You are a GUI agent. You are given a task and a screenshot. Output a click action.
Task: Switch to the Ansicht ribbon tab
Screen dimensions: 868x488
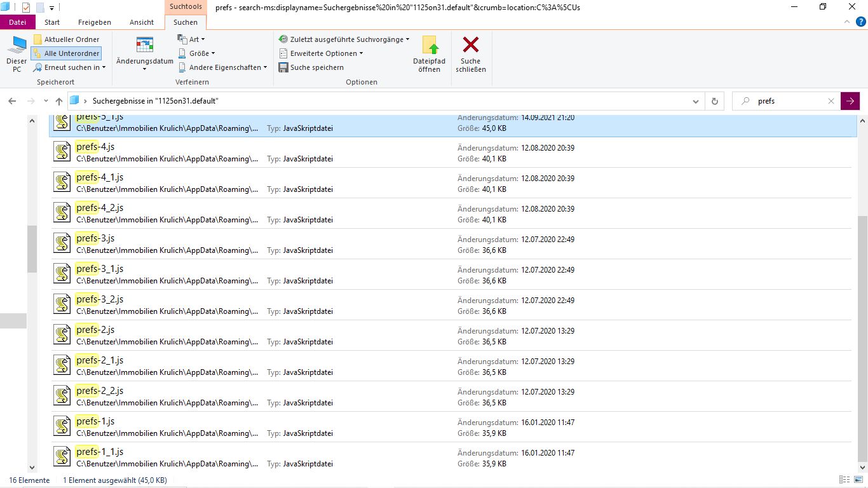point(142,22)
